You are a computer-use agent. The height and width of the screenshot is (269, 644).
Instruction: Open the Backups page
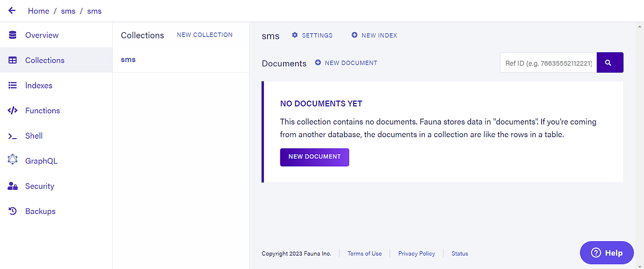pos(56,211)
